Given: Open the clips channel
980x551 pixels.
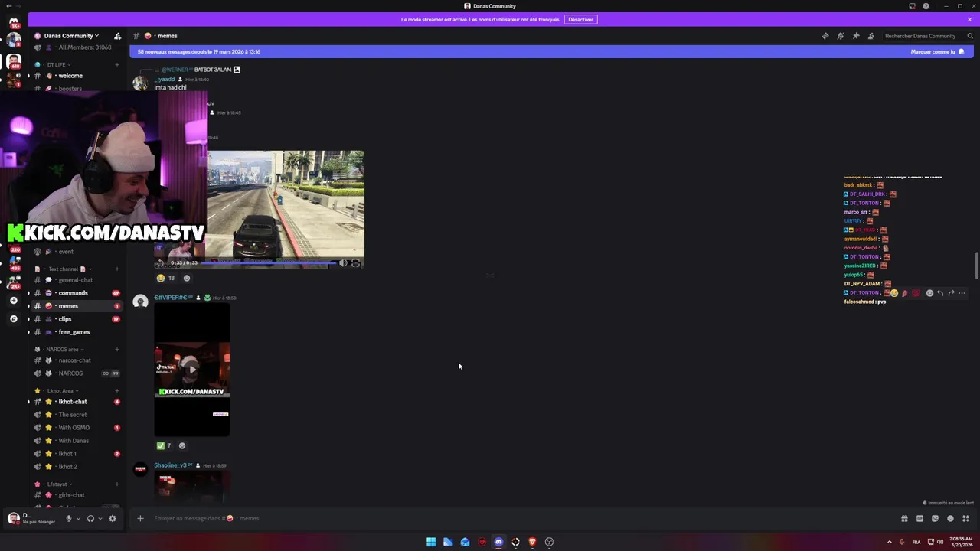Looking at the screenshot, I should 76,319.
